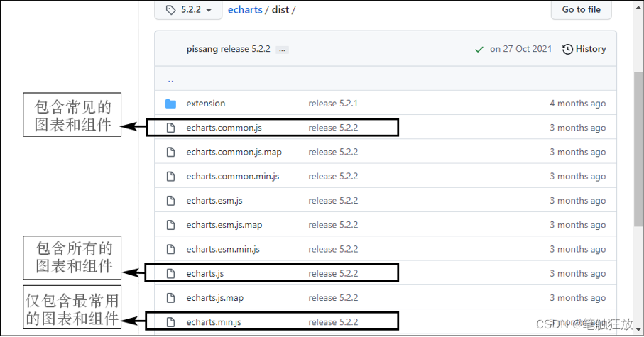This screenshot has height=337, width=644.
Task: Click 3 months ago on echarts.js.map row
Action: [x=577, y=297]
